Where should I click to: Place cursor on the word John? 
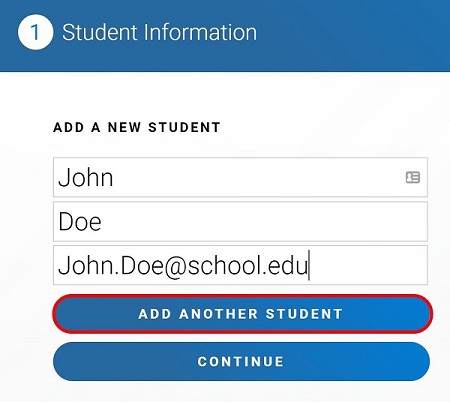point(86,177)
